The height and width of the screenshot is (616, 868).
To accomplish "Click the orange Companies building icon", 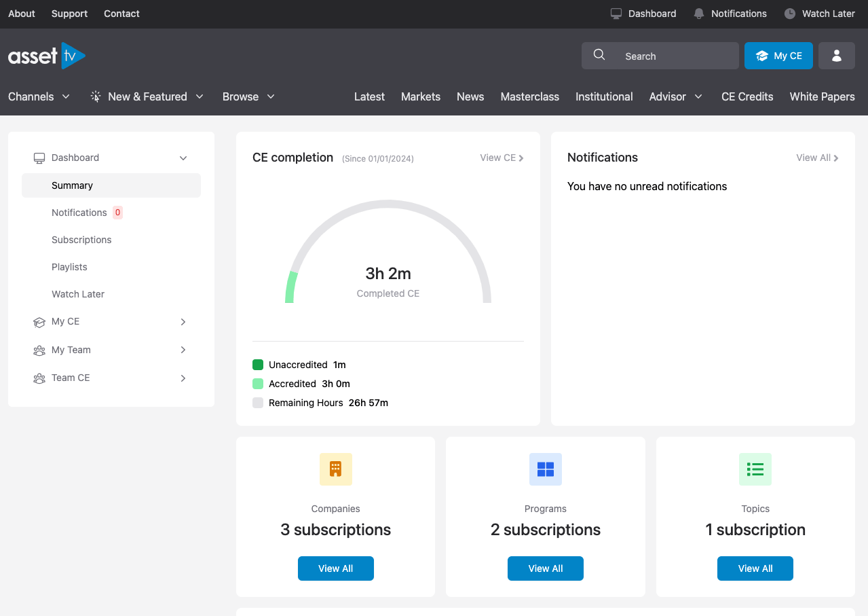I will (x=335, y=469).
